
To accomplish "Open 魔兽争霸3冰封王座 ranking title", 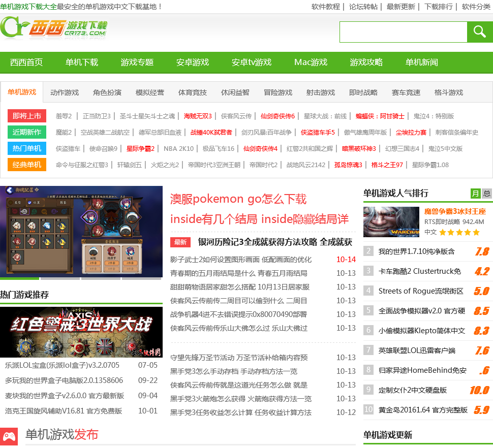I will (455, 211).
